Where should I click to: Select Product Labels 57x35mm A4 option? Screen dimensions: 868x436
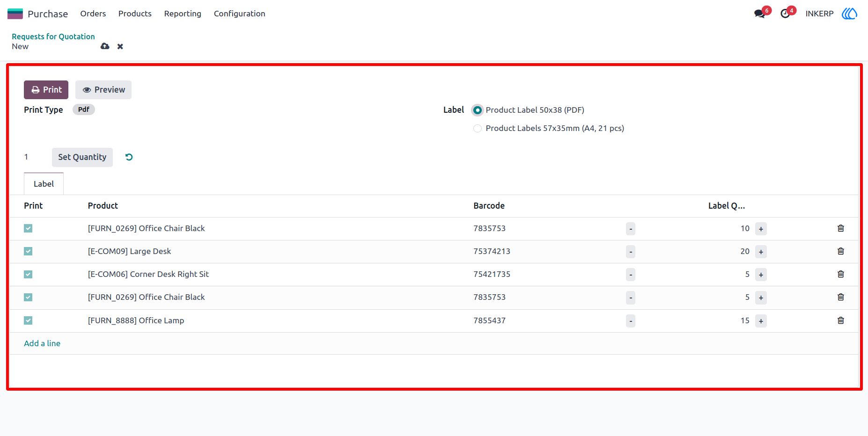pos(478,128)
